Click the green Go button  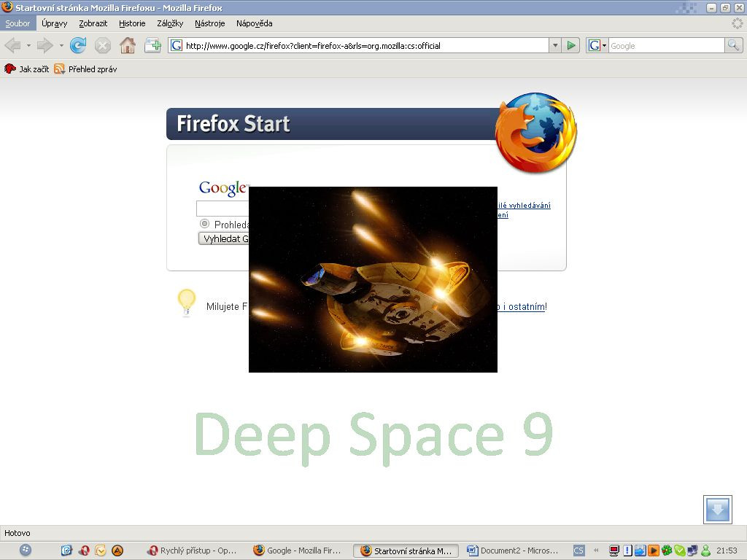point(570,46)
